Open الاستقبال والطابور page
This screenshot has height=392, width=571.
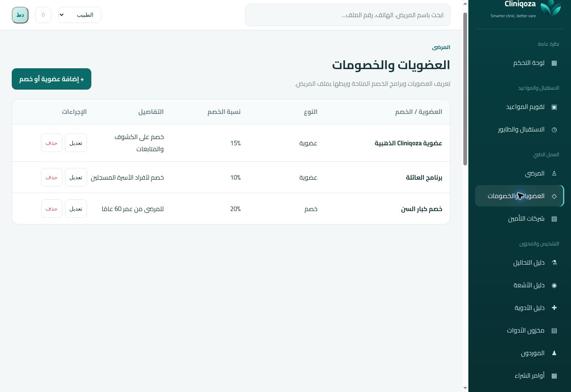519,129
